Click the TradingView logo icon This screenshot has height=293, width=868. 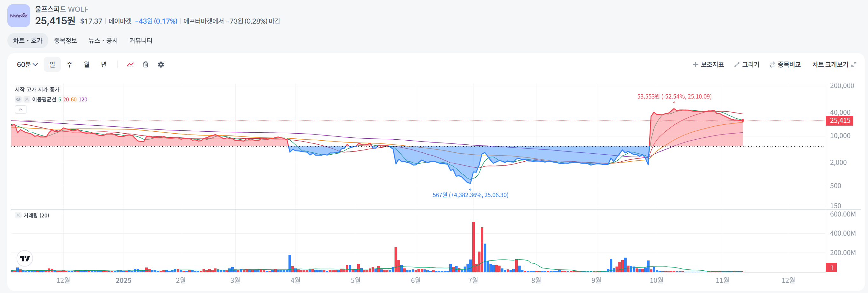[x=25, y=259]
